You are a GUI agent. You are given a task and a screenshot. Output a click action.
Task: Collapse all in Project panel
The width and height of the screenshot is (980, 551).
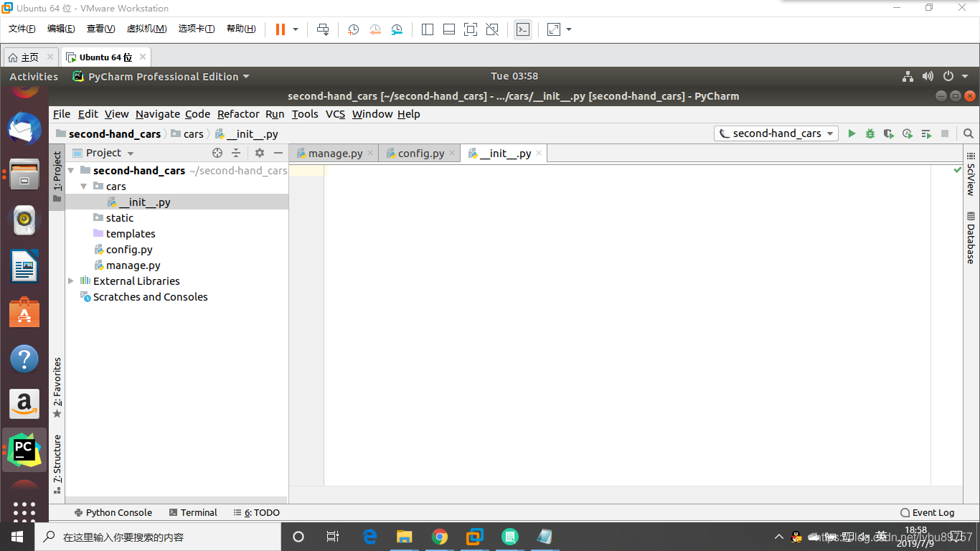pos(236,153)
